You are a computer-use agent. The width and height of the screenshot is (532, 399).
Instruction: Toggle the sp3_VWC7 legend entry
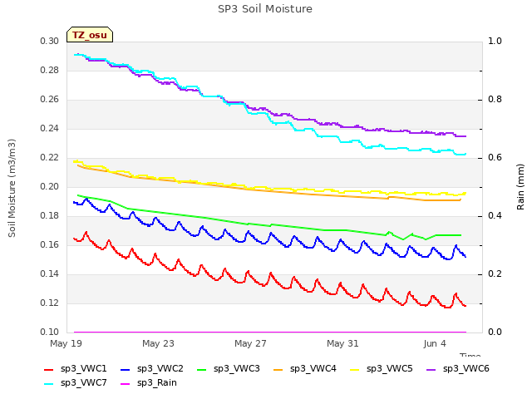(76, 383)
